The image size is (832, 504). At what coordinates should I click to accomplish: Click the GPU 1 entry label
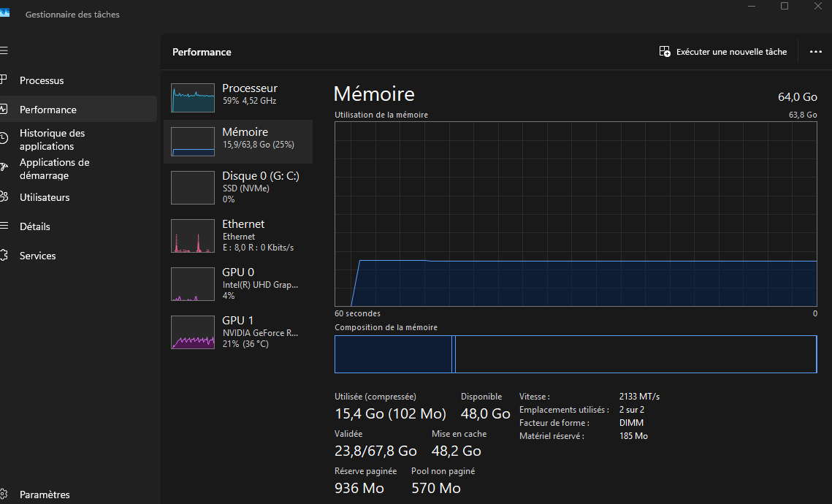pyautogui.click(x=237, y=321)
